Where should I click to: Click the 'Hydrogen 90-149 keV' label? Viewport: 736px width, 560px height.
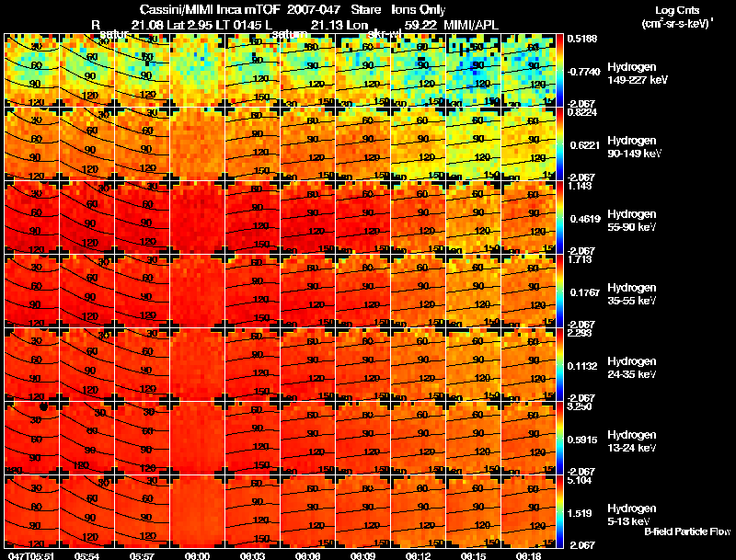point(635,147)
